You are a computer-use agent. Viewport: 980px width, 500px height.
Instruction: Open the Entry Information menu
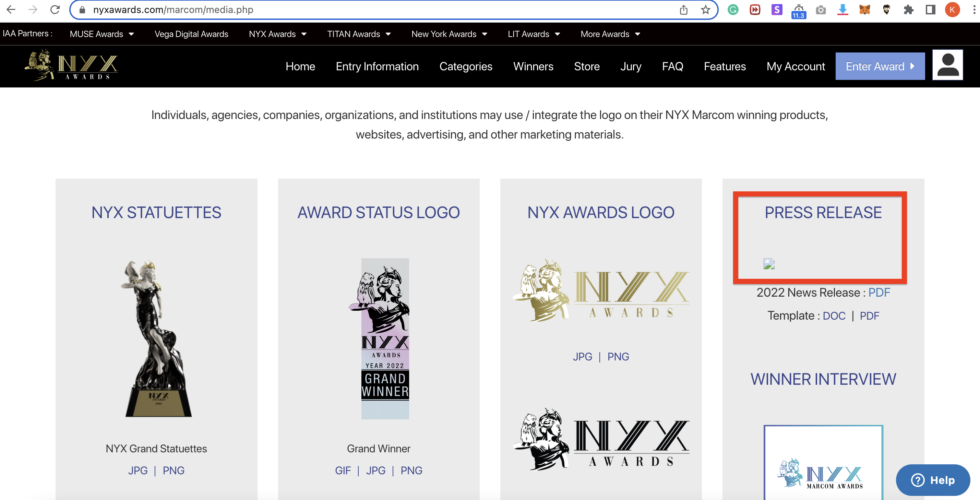tap(377, 66)
